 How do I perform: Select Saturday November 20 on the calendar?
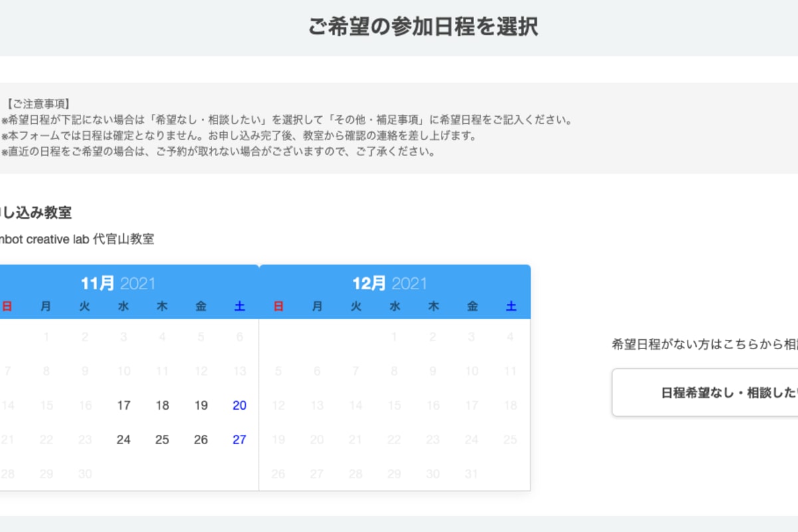point(239,405)
